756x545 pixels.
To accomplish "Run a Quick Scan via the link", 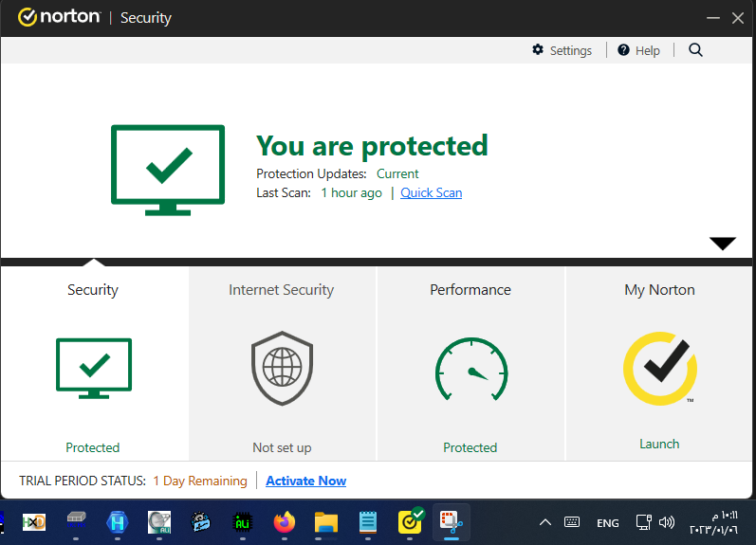I will click(431, 192).
